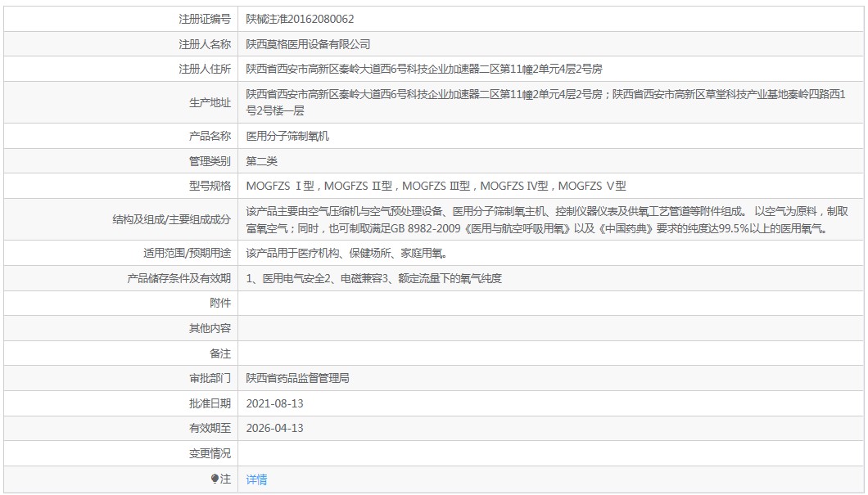Select the 注册证编号 label
The image size is (868, 495).
click(x=204, y=19)
